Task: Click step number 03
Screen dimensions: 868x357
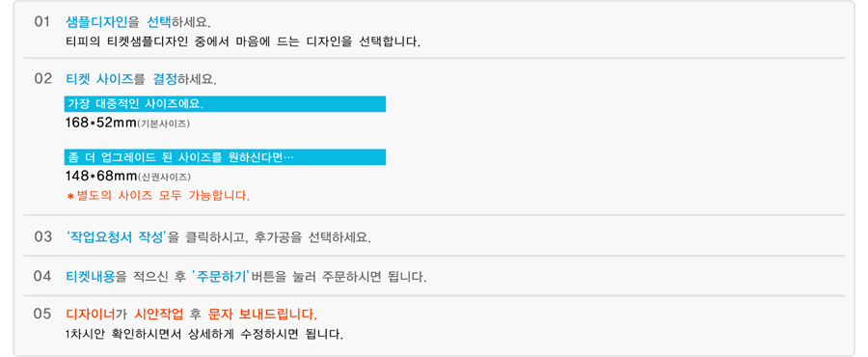Action: pyautogui.click(x=42, y=236)
